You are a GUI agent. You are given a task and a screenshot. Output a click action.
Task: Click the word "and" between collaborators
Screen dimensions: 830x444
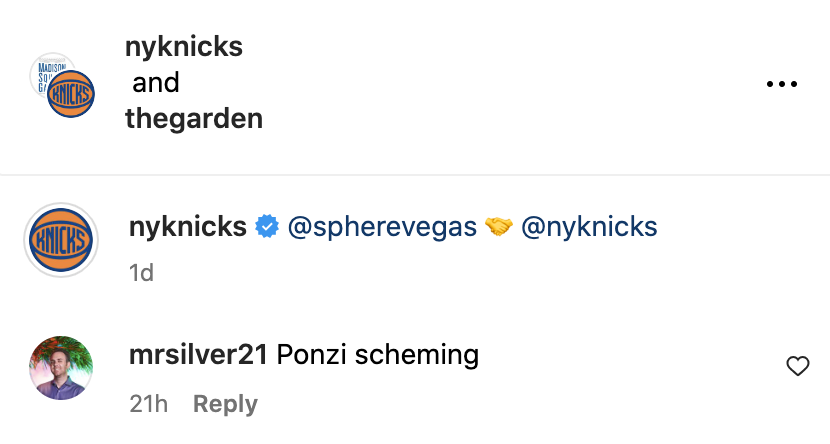click(x=156, y=83)
